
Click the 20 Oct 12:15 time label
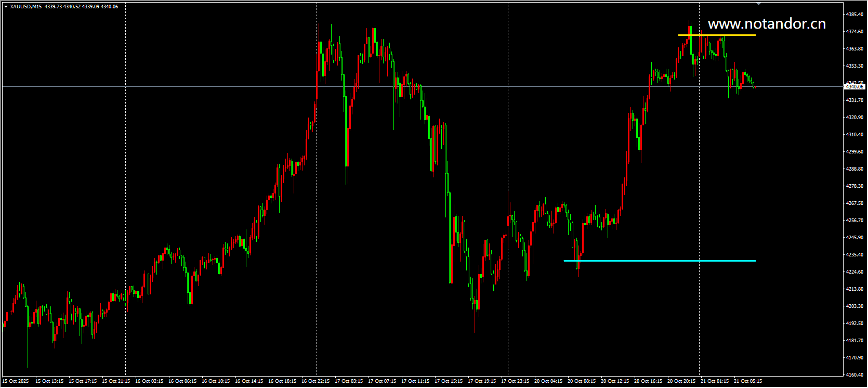[x=615, y=381]
